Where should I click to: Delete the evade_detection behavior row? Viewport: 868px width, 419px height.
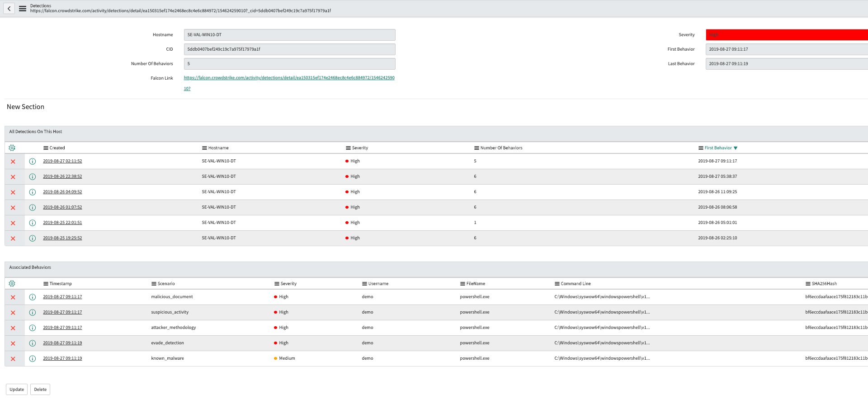[13, 343]
